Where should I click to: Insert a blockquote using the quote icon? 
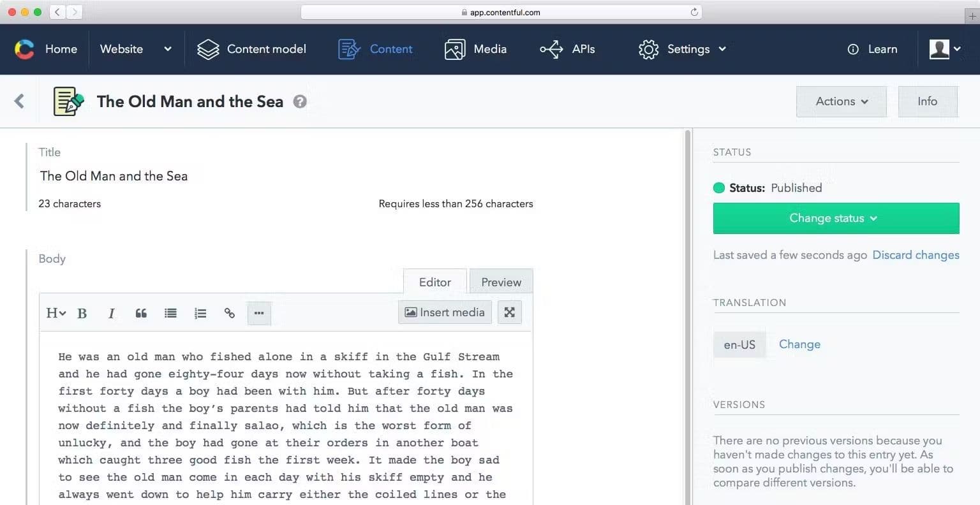pos(141,313)
